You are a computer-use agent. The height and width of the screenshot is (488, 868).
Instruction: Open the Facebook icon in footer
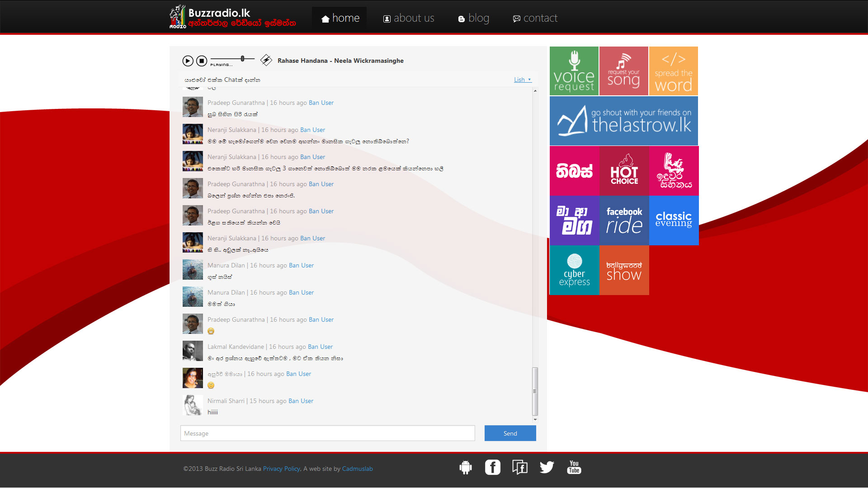point(492,467)
